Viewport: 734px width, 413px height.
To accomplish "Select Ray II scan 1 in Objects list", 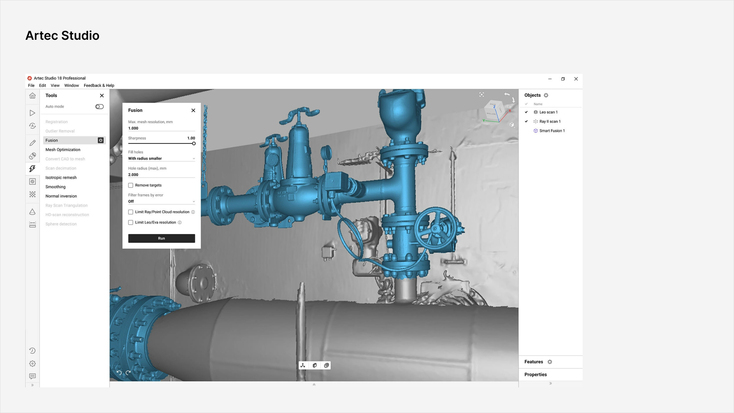I will tap(550, 122).
